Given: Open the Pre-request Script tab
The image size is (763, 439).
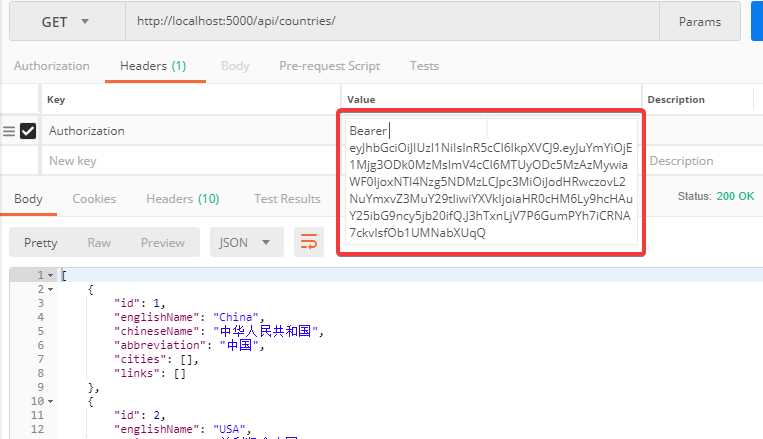Looking at the screenshot, I should pos(329,66).
